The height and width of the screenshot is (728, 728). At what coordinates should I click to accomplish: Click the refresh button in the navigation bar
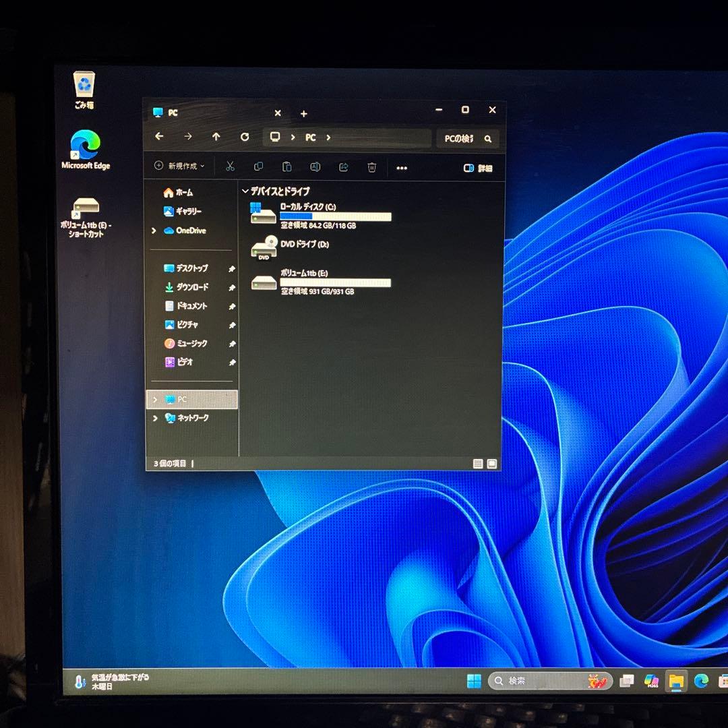(x=244, y=138)
